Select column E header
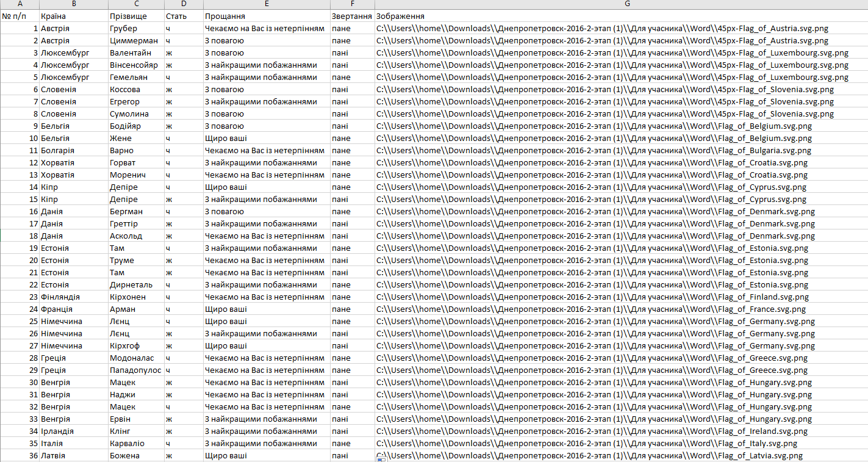This screenshot has width=868, height=462. click(267, 4)
